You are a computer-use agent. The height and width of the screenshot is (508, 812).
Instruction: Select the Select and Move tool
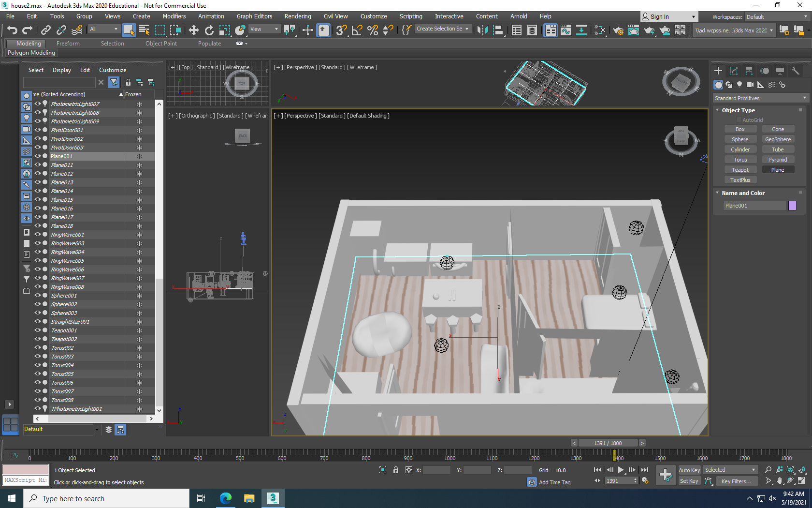pyautogui.click(x=194, y=30)
